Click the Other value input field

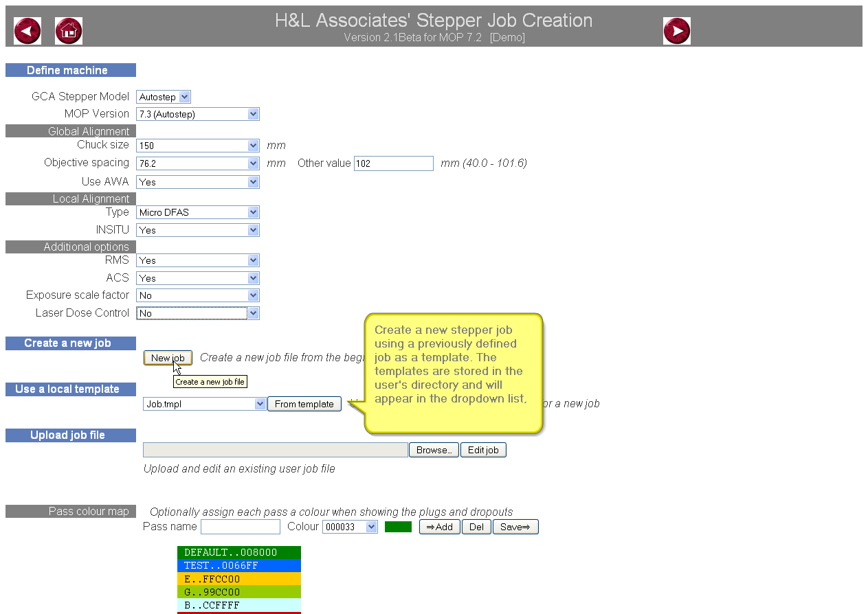pos(394,163)
